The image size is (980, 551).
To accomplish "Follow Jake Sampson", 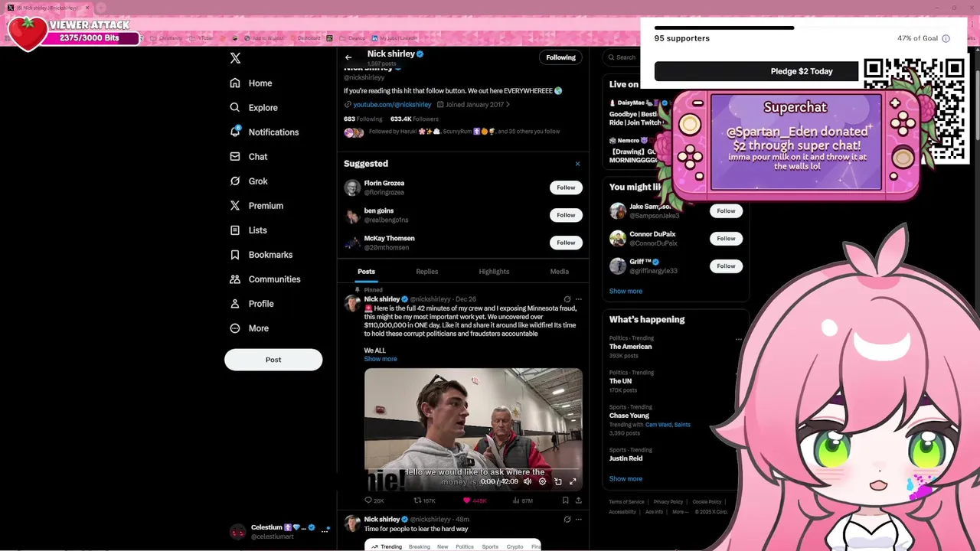I will tap(726, 210).
